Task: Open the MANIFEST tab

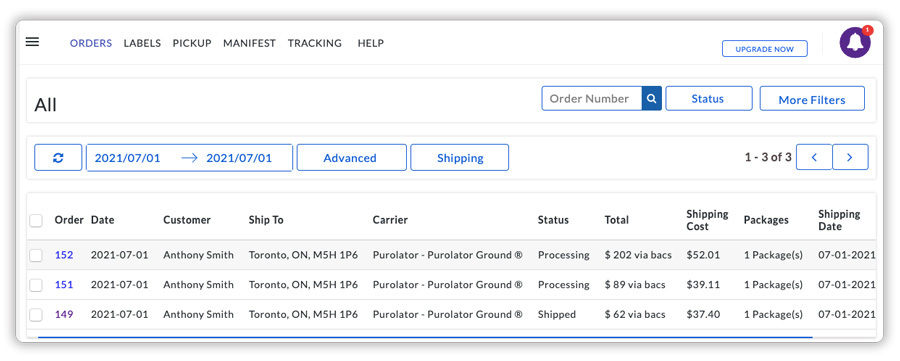Action: coord(250,43)
